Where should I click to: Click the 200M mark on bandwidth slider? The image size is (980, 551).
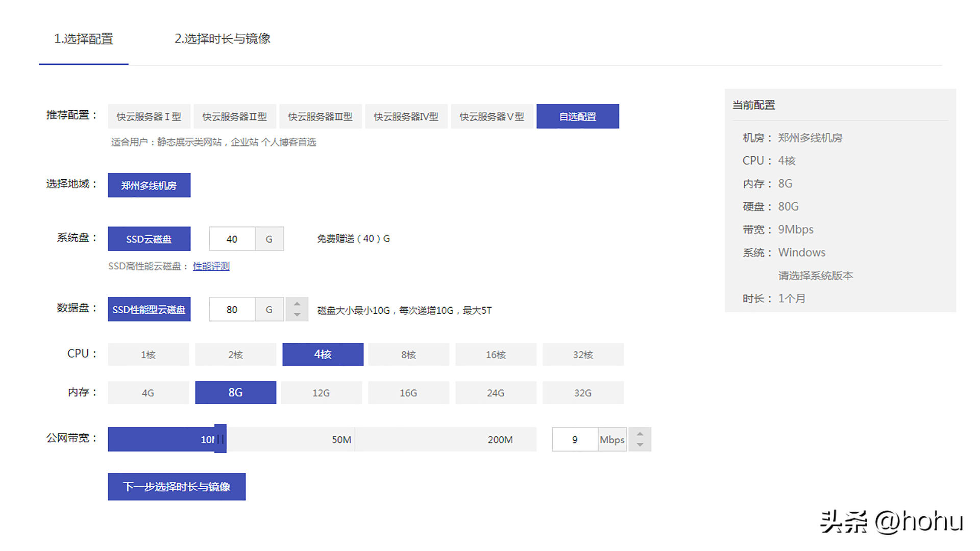point(500,440)
